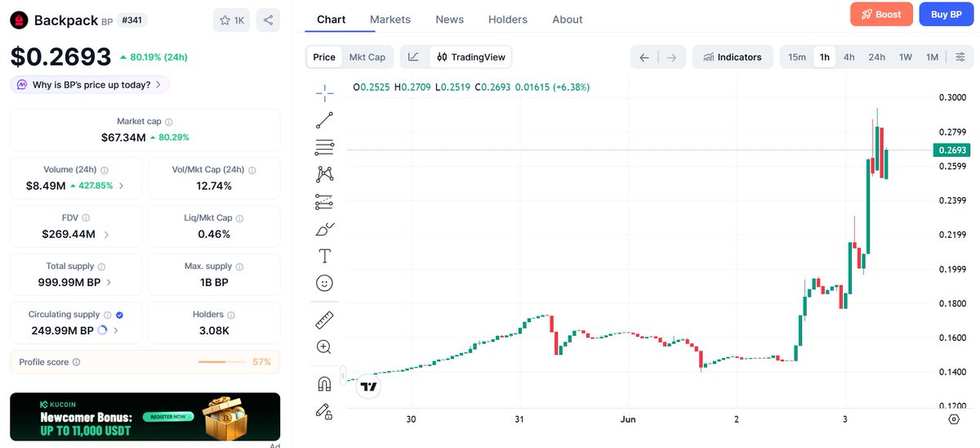Screen dimensions: 980x448
Task: Set chart interval to 24h
Action: [x=876, y=57]
